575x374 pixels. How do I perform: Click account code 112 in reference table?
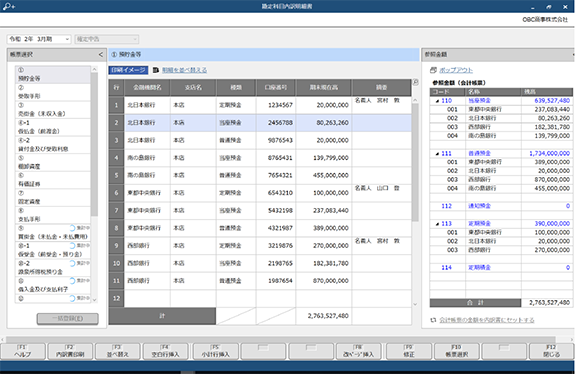[x=446, y=206]
